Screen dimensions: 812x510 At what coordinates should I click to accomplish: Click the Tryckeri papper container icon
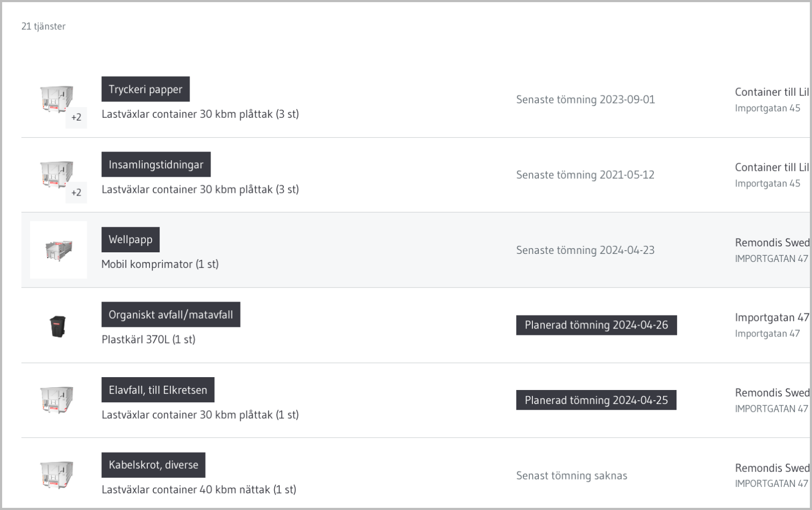(x=56, y=99)
